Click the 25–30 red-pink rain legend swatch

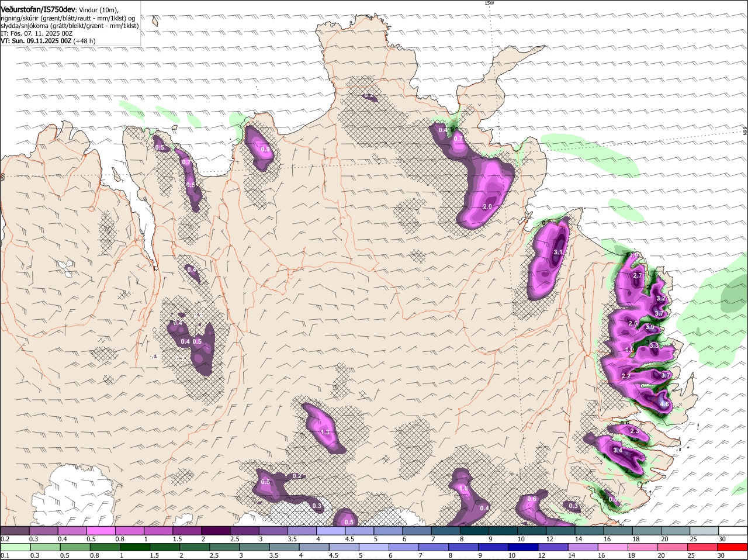point(704,547)
